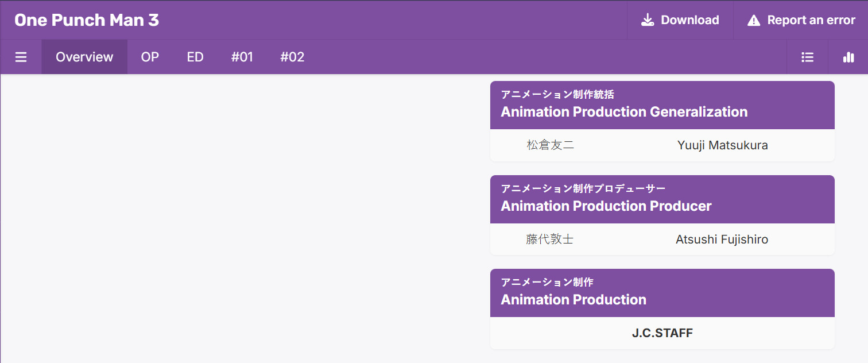Image resolution: width=868 pixels, height=363 pixels.
Task: Click the アニメーション制作統括 Japanese role label
Action: click(557, 94)
